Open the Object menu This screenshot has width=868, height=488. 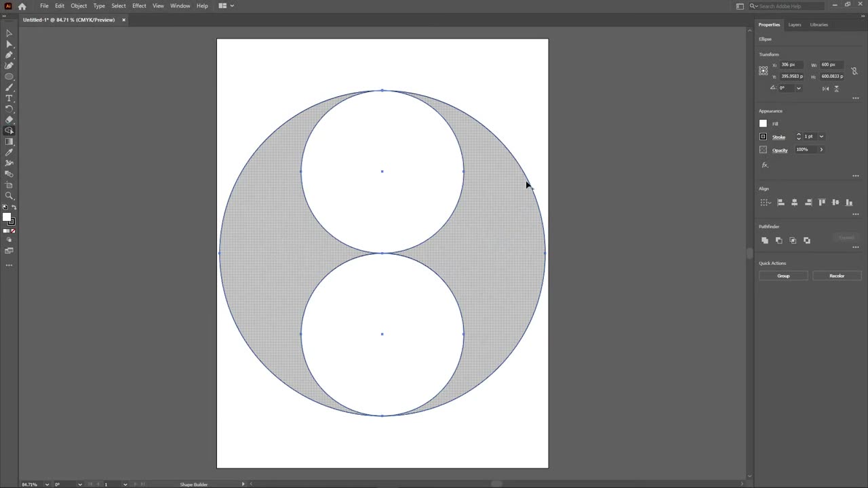tap(79, 6)
